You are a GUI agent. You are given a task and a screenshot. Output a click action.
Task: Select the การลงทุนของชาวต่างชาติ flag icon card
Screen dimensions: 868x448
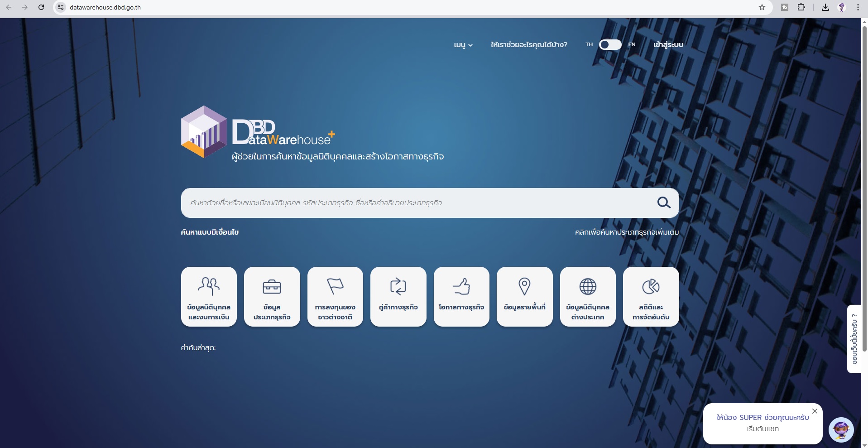(x=335, y=297)
